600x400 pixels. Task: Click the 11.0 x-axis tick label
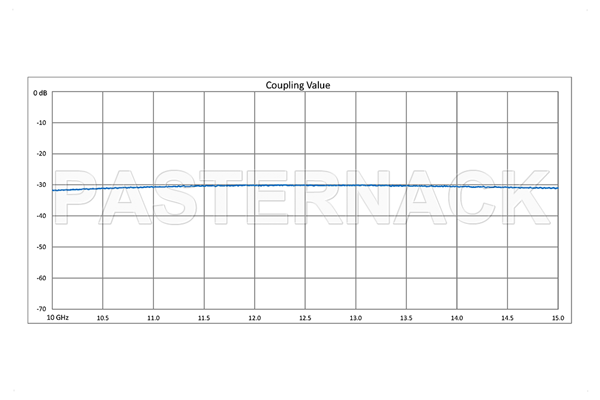pyautogui.click(x=153, y=318)
